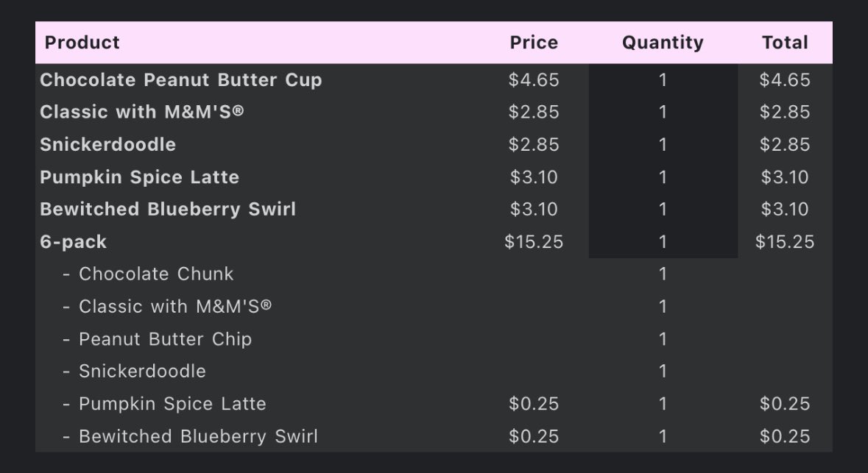The image size is (868, 473).
Task: Click the bold Pumpkin Spice Latte product
Action: pos(139,177)
